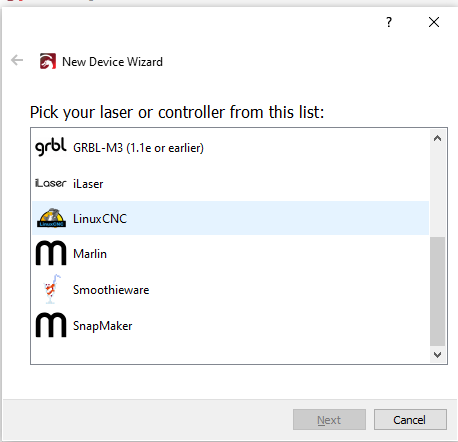Image resolution: width=458 pixels, height=442 pixels.
Task: Click the Cancel button
Action: click(410, 420)
